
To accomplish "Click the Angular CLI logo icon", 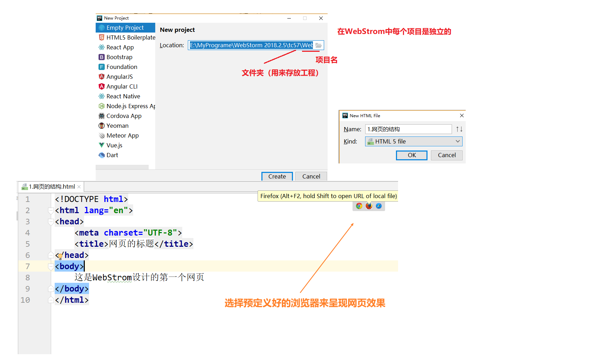I will 102,86.
